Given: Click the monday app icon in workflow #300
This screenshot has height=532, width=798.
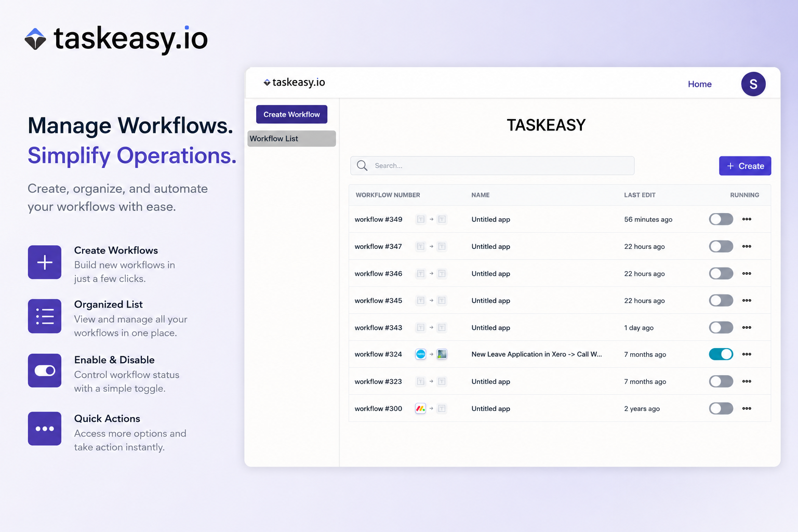Looking at the screenshot, I should pyautogui.click(x=421, y=408).
